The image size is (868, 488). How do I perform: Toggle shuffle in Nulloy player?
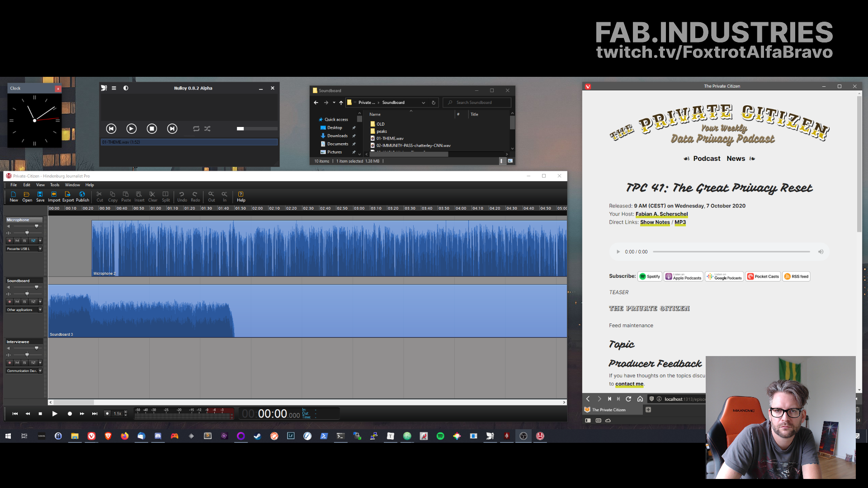(208, 129)
